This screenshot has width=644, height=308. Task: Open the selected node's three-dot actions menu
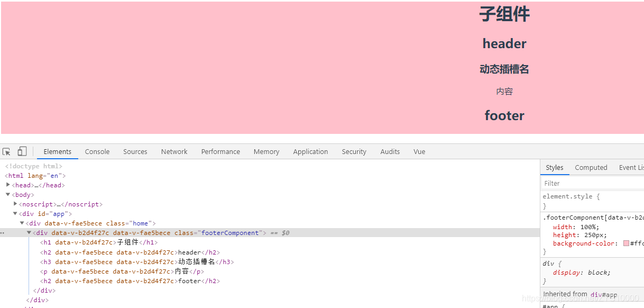click(x=3, y=233)
